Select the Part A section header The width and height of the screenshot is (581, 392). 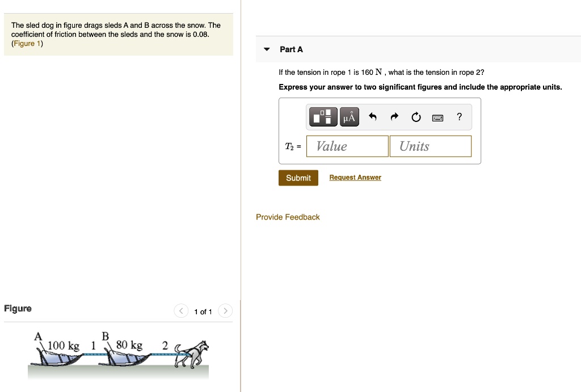(291, 49)
